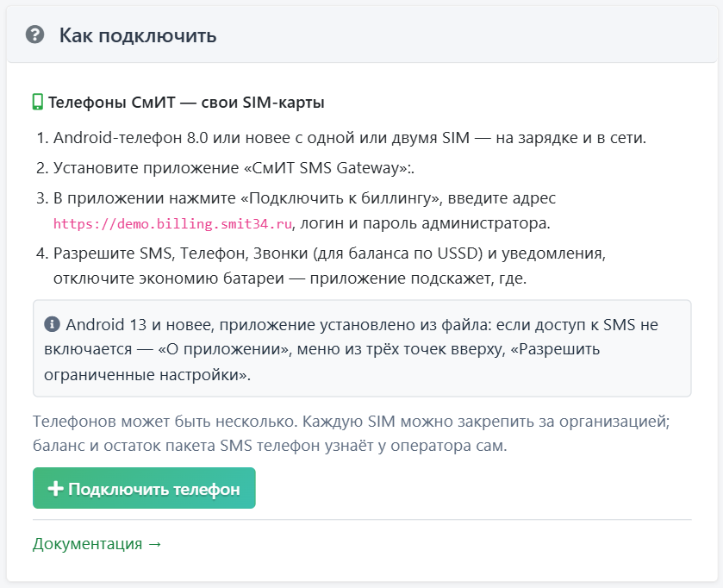Open the Документация link
This screenshot has width=723, height=588.
(x=97, y=543)
